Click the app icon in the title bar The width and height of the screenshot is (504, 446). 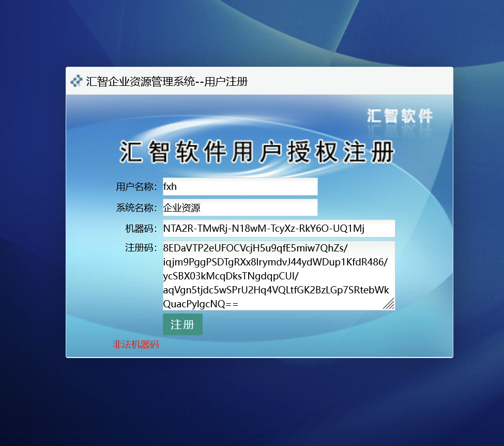[x=77, y=81]
